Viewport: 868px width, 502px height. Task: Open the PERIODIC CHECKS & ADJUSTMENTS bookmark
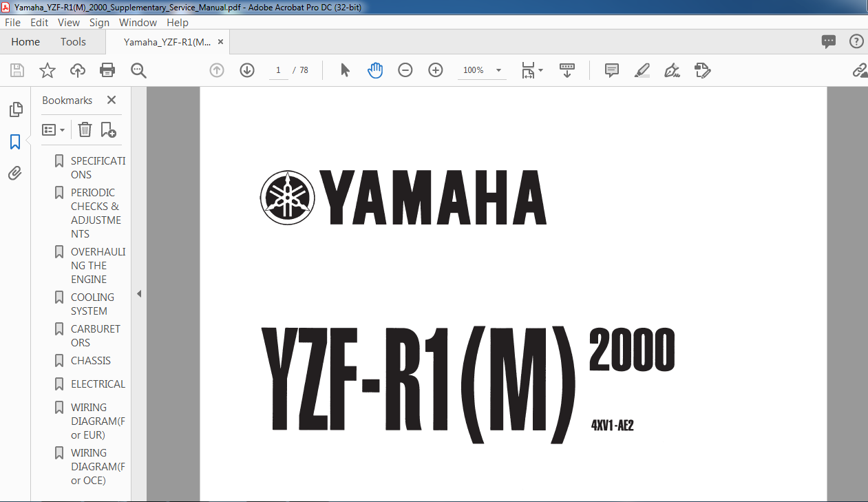pos(96,213)
